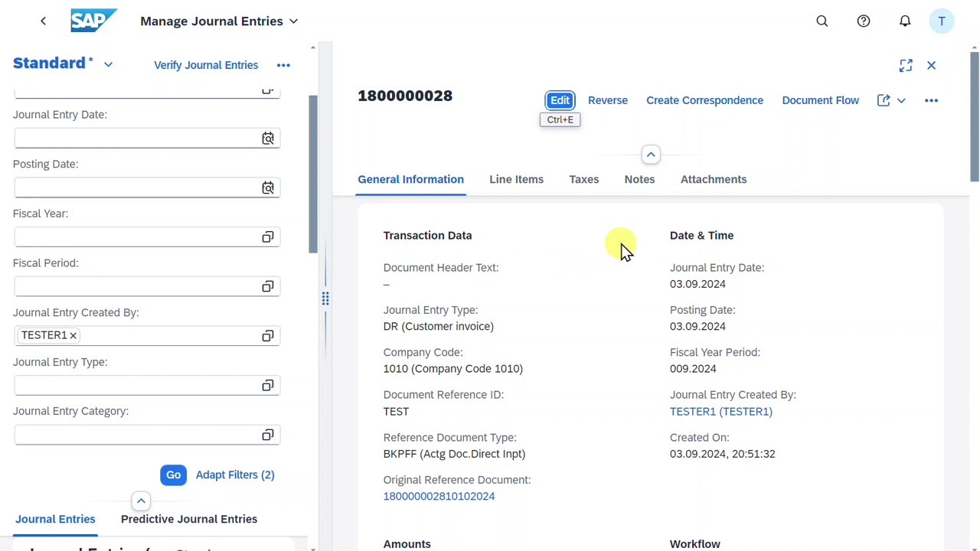Click Create Correspondence
980x551 pixels.
[x=704, y=100]
